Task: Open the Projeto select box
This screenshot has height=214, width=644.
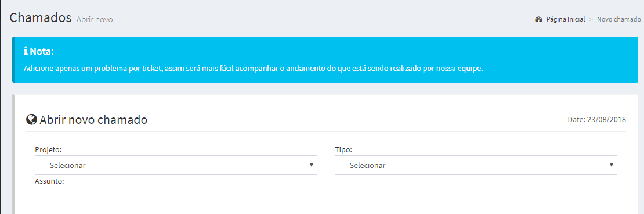Action: pos(176,165)
